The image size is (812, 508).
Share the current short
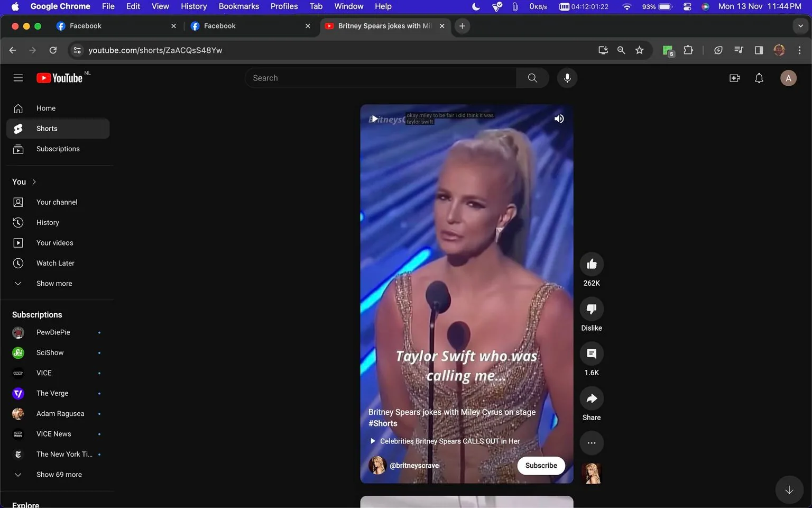coord(592,398)
